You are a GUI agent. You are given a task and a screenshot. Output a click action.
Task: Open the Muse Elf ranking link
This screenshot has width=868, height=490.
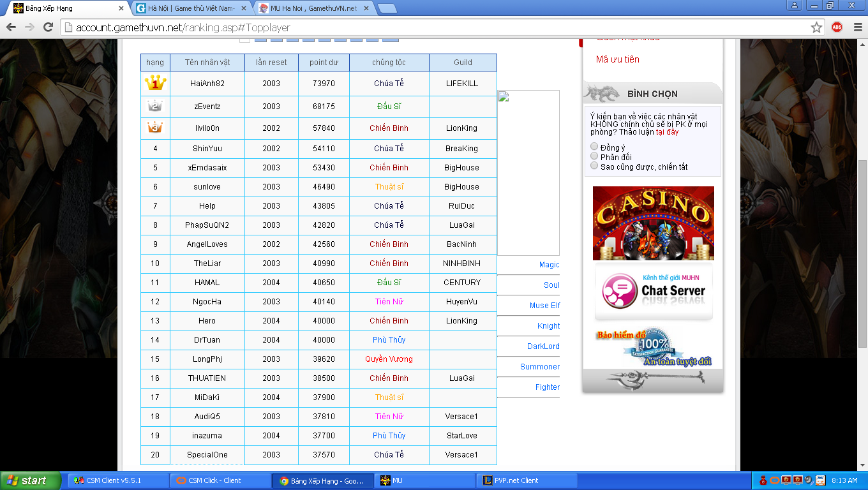[544, 306]
